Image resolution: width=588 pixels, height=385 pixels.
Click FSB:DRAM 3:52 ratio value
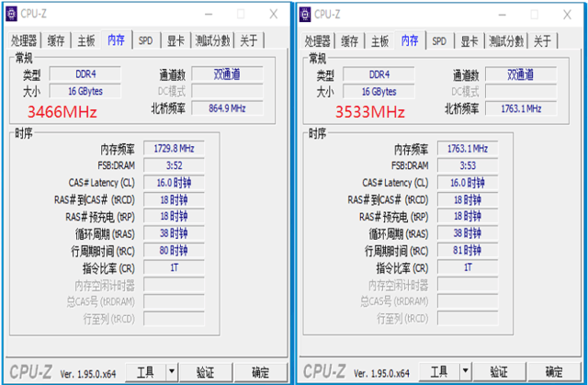174,165
